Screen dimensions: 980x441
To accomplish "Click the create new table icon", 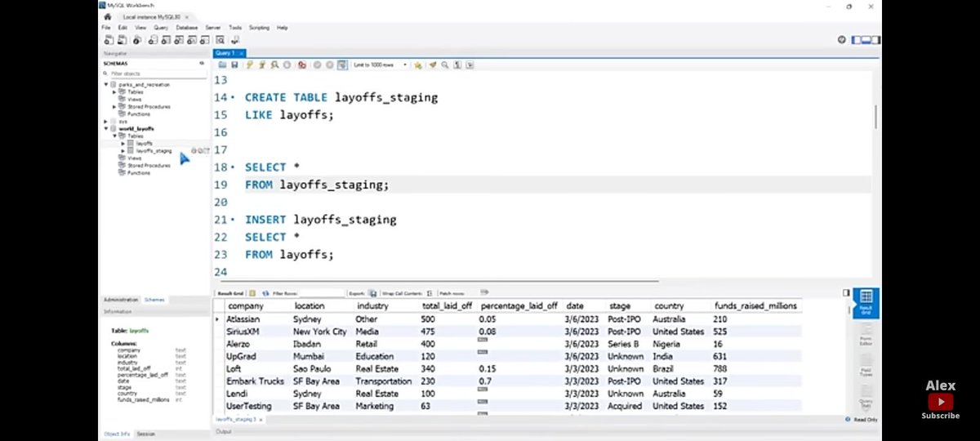I will tap(166, 39).
